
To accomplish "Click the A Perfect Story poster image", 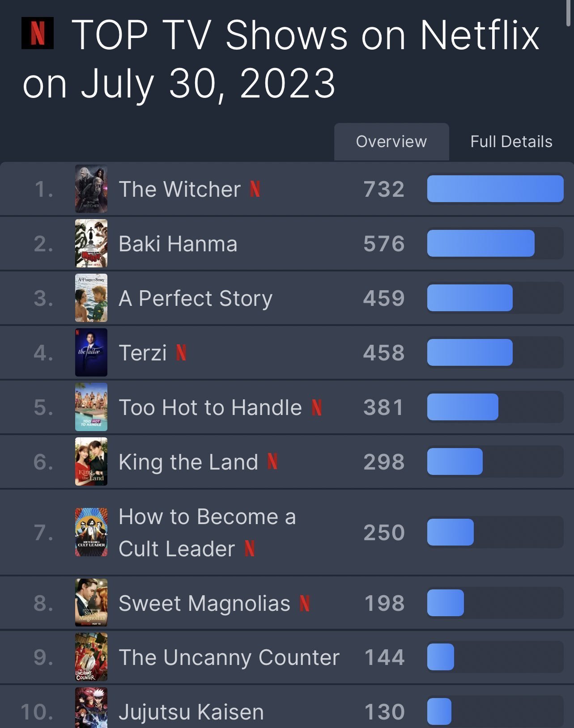I will [91, 298].
